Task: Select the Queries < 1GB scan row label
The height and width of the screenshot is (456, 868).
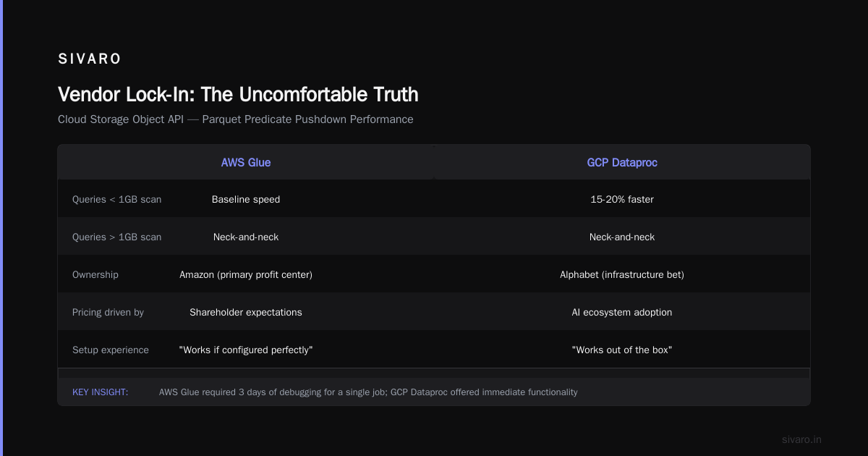Action: pyautogui.click(x=117, y=199)
